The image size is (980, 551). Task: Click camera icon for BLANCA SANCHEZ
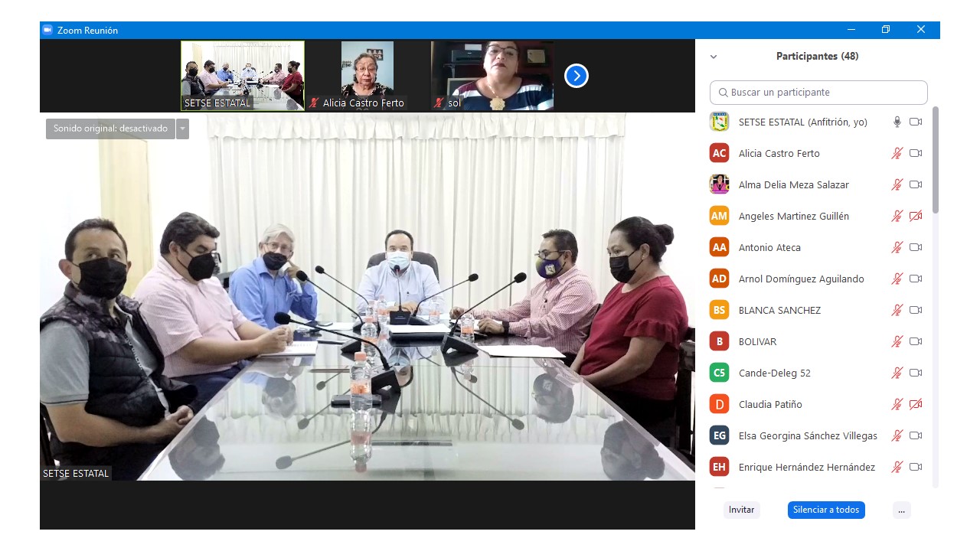916,310
